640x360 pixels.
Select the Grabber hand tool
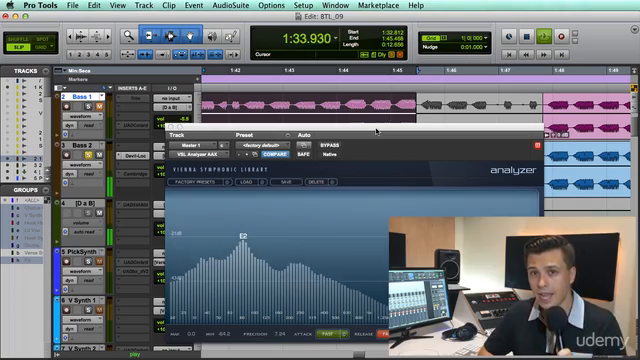(x=190, y=36)
